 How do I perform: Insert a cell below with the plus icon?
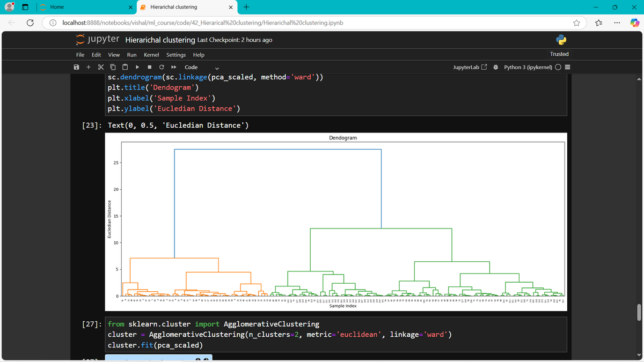coord(89,67)
